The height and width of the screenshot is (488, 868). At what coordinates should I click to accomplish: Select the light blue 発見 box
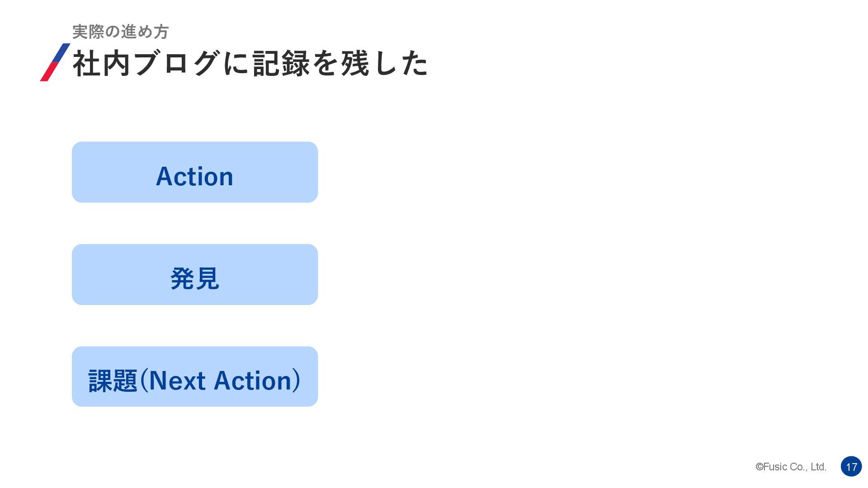click(x=195, y=274)
